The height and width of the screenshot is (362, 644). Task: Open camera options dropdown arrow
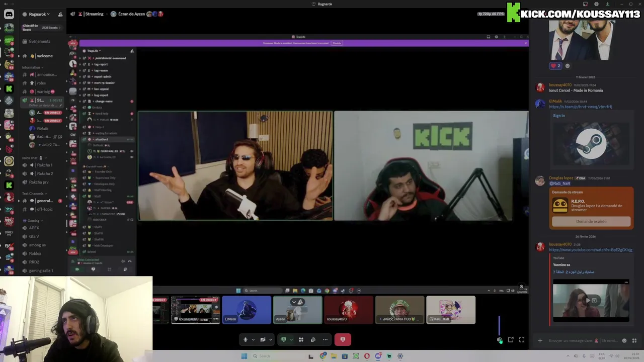pos(270,339)
